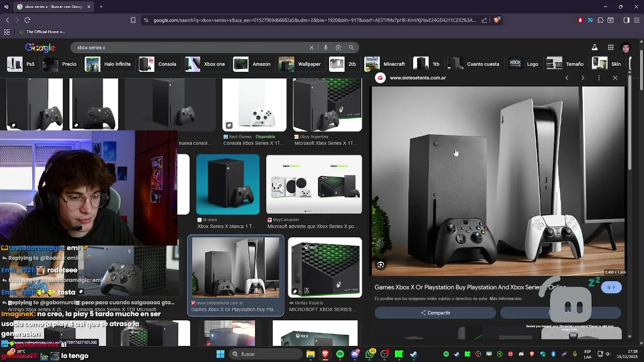The height and width of the screenshot is (362, 644).
Task: Open the selected sietesetenta Xbox and PlayStation thumbnail
Action: pos(235,267)
